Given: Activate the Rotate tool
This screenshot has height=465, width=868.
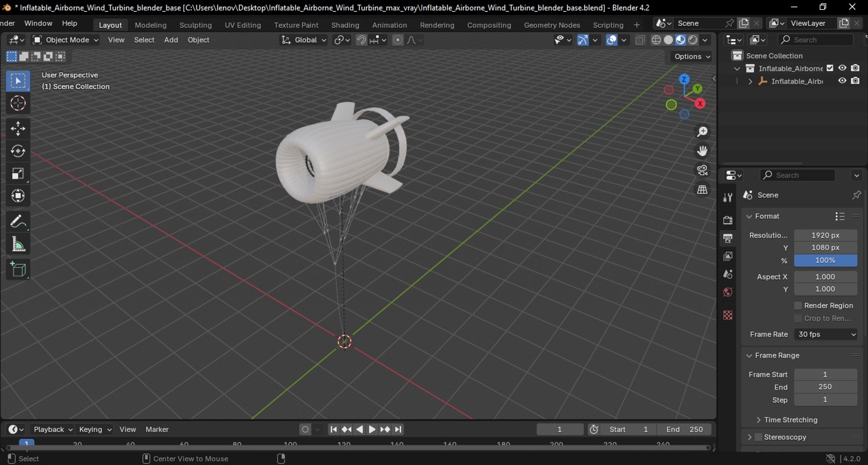Looking at the screenshot, I should tap(18, 151).
